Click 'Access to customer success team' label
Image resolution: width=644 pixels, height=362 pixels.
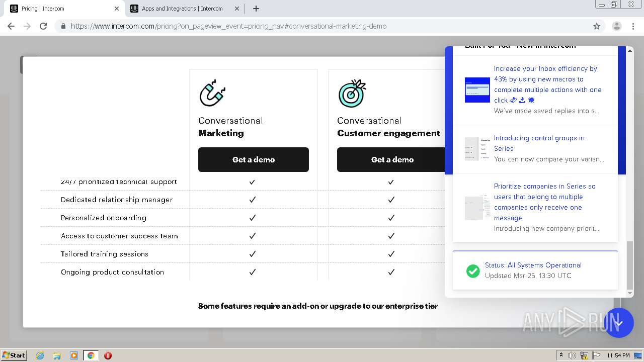[x=119, y=236]
